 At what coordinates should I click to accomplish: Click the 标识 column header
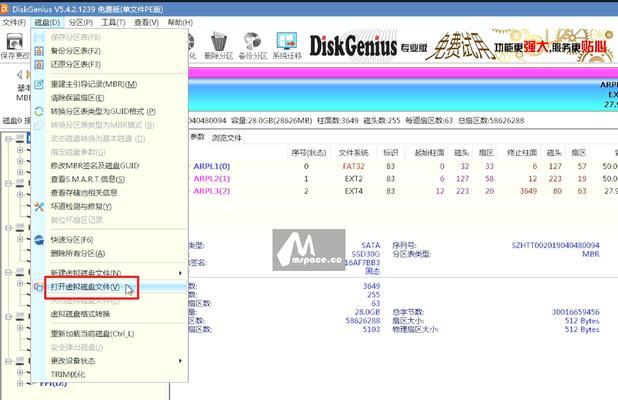click(391, 153)
